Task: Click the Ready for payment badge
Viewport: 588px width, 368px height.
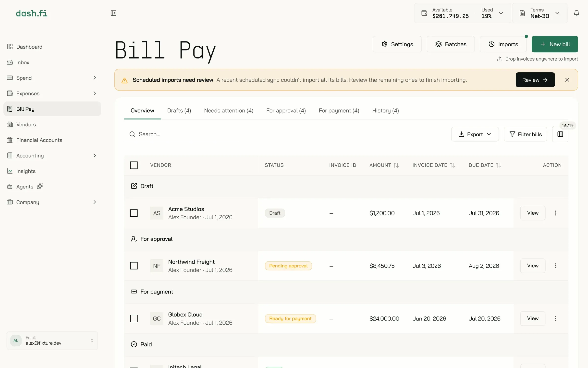Action: coord(290,318)
